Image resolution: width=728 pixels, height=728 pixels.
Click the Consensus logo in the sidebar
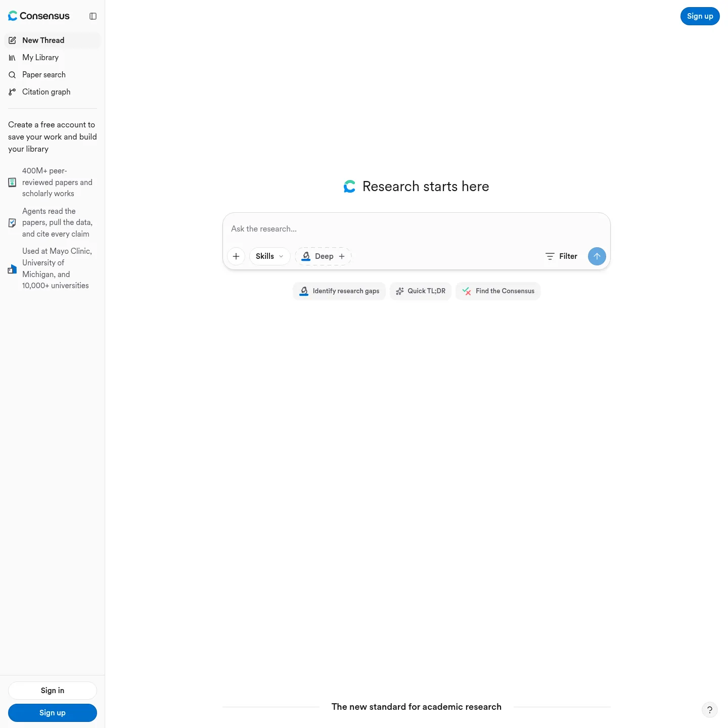(39, 16)
